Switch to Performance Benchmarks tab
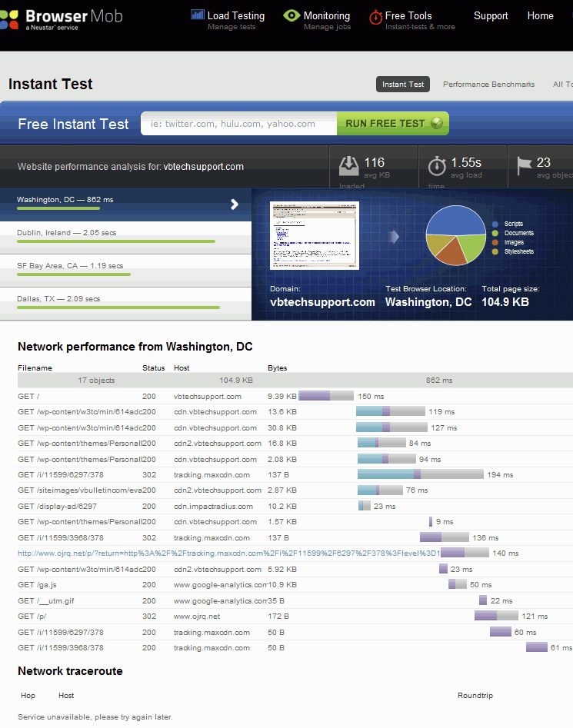Image resolution: width=573 pixels, height=728 pixels. tap(488, 84)
